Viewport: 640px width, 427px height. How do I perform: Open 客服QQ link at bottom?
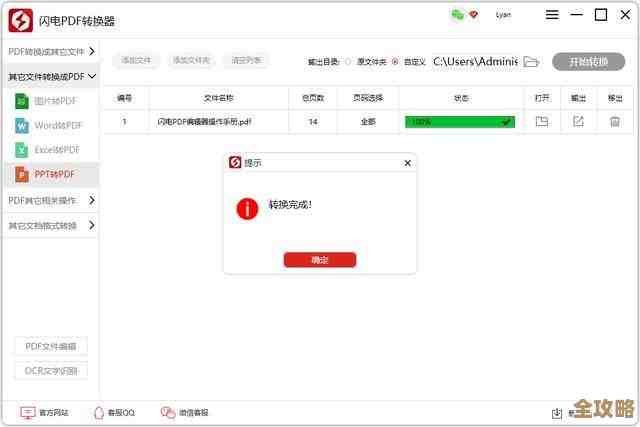(121, 413)
